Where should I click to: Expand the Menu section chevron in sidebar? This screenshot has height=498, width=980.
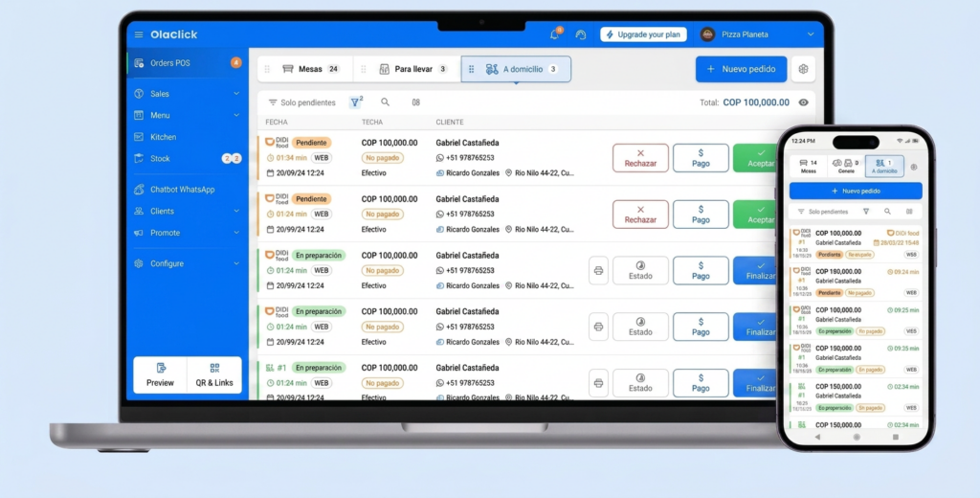tap(236, 115)
